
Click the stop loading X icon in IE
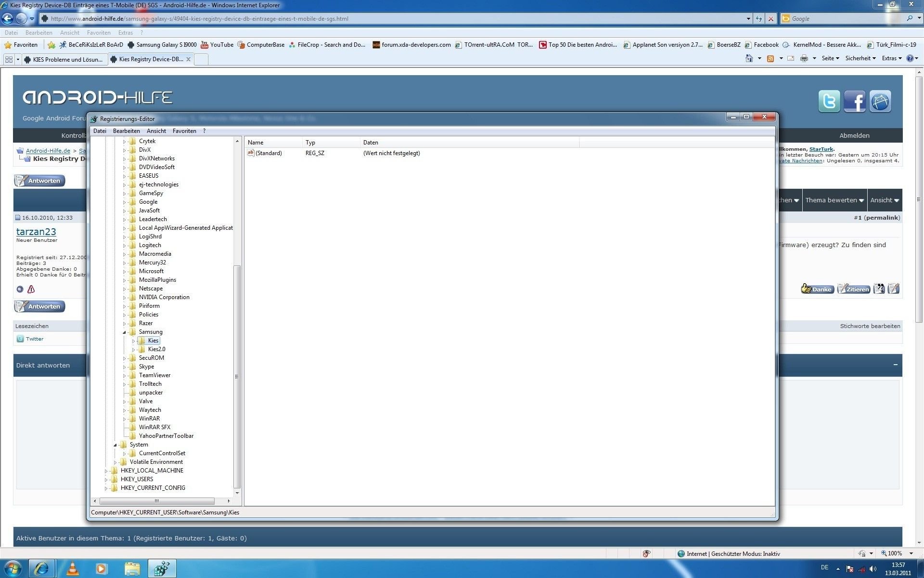771,18
